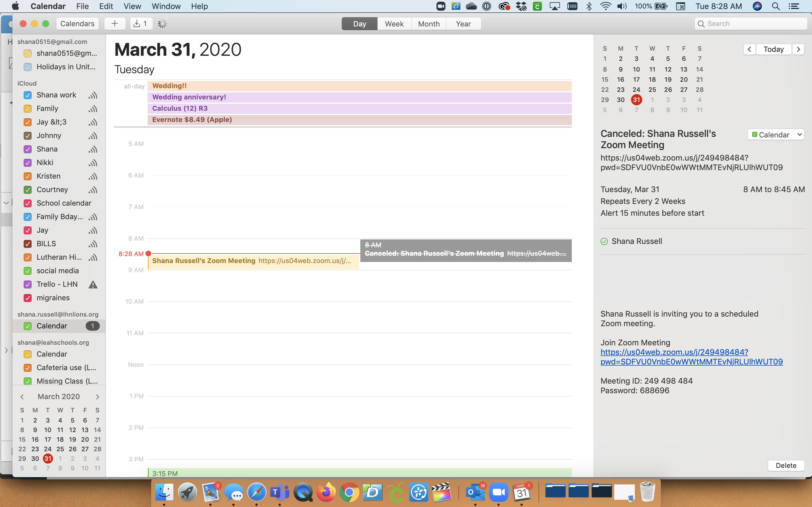Delete the canceled Zoom Meeting event
The width and height of the screenshot is (812, 507).
786,465
